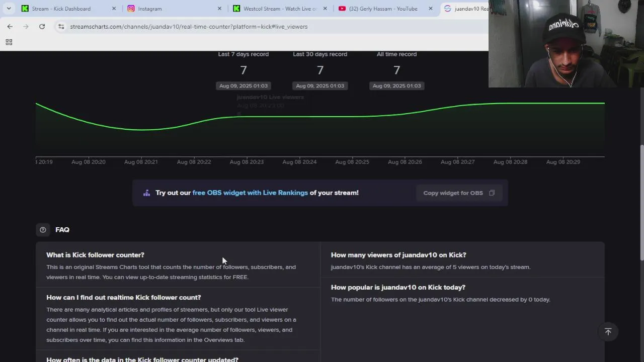The height and width of the screenshot is (362, 644).
Task: Open free OBS widget with Live Rankings link
Action: 250,193
